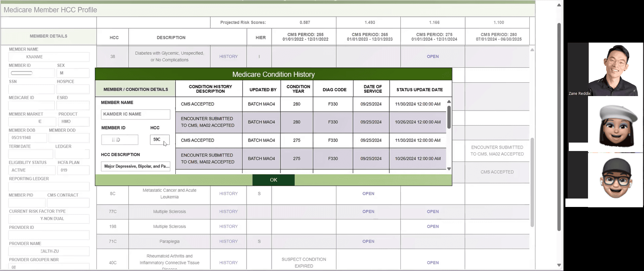Click OPEN status in HCC 198 row
The image size is (644, 271).
click(433, 227)
